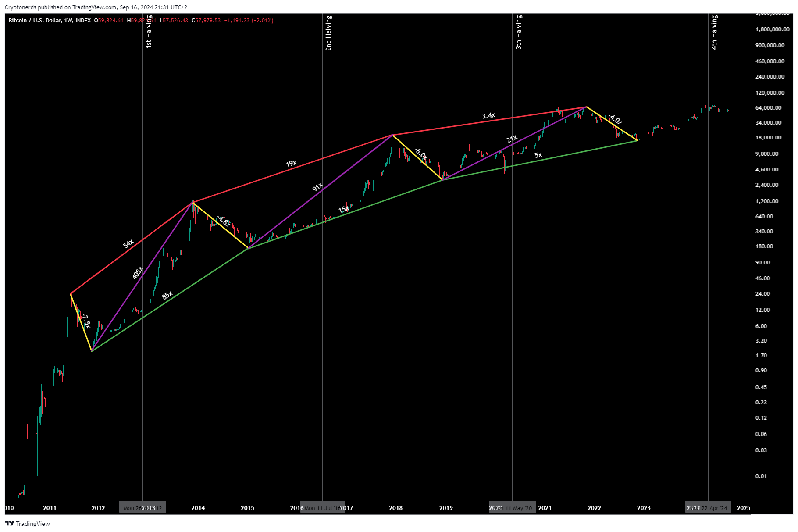The height and width of the screenshot is (532, 798).
Task: Click the 22 Apr '24 date marker
Action: point(708,508)
